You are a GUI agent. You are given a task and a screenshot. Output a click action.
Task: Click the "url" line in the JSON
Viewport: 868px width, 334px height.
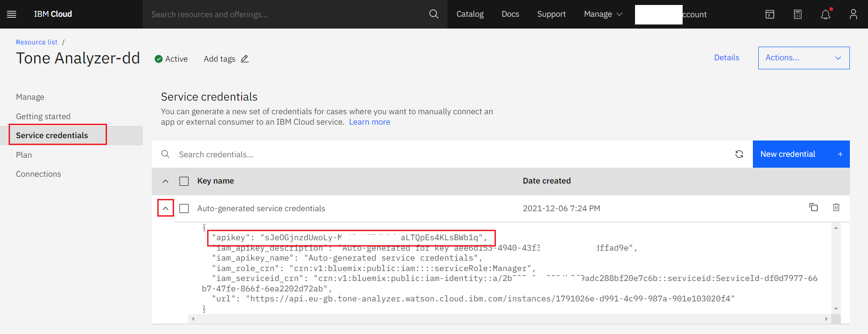point(473,299)
